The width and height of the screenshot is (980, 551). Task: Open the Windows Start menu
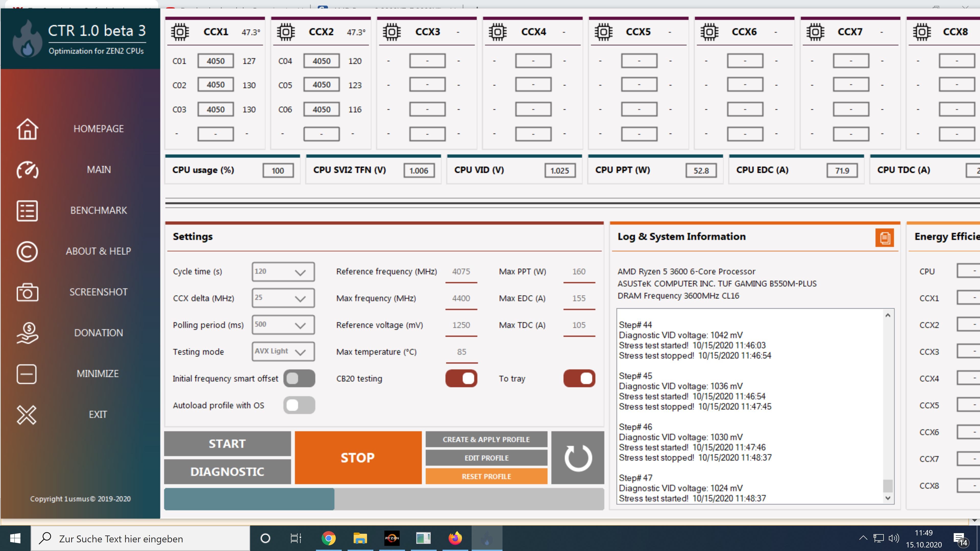15,539
